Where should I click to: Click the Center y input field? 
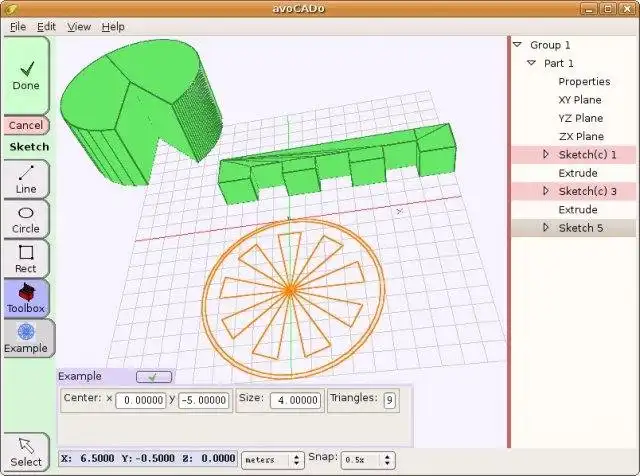203,400
